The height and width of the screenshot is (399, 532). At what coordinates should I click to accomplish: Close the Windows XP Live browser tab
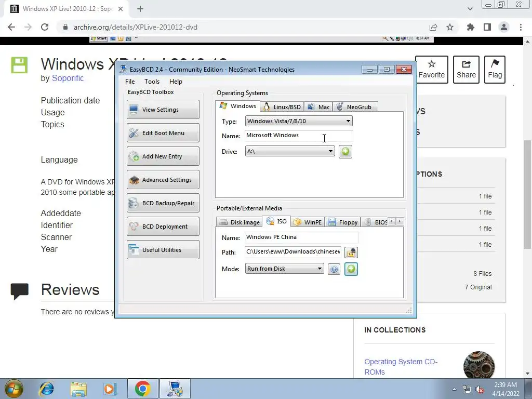pos(121,9)
